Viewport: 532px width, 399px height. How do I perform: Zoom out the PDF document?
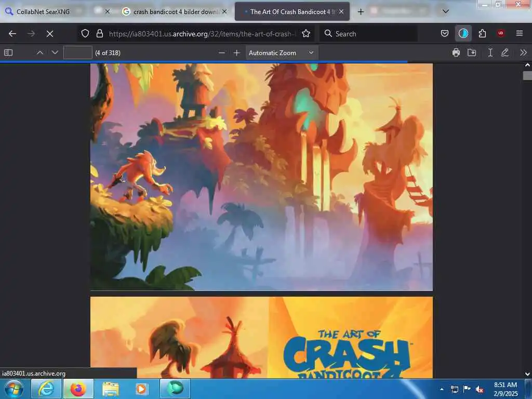(x=221, y=52)
